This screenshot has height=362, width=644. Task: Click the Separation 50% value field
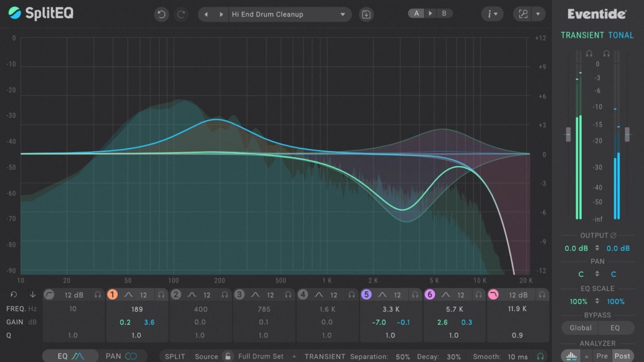click(402, 357)
